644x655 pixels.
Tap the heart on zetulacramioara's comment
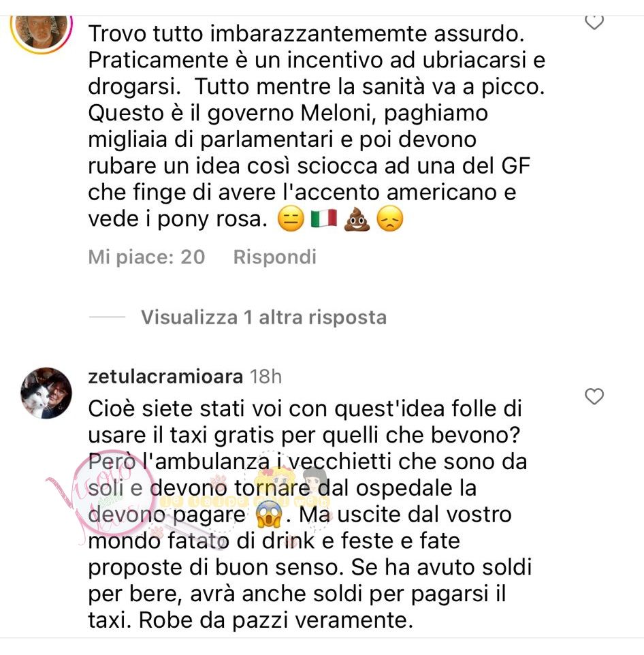[x=594, y=396]
